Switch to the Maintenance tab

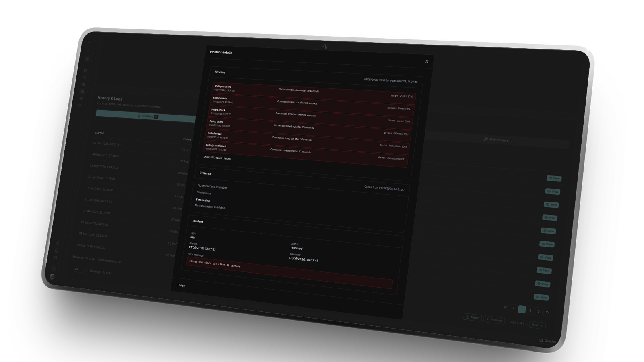[x=498, y=140]
